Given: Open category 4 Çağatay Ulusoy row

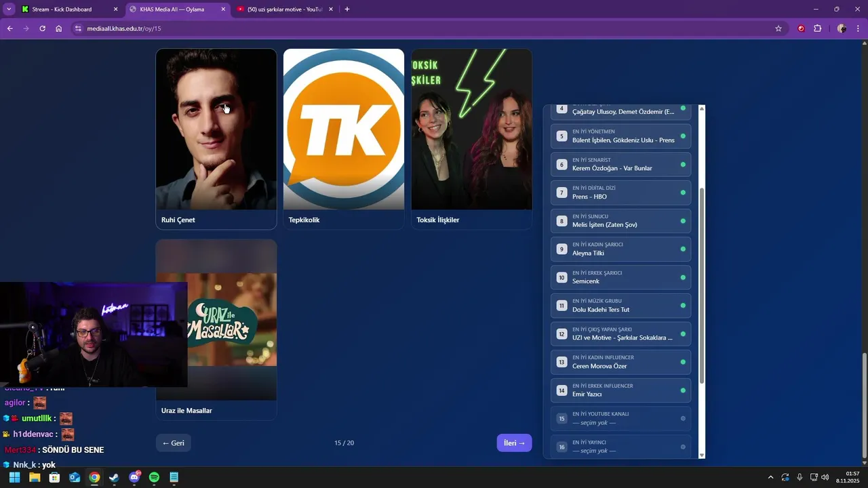Looking at the screenshot, I should tap(620, 113).
